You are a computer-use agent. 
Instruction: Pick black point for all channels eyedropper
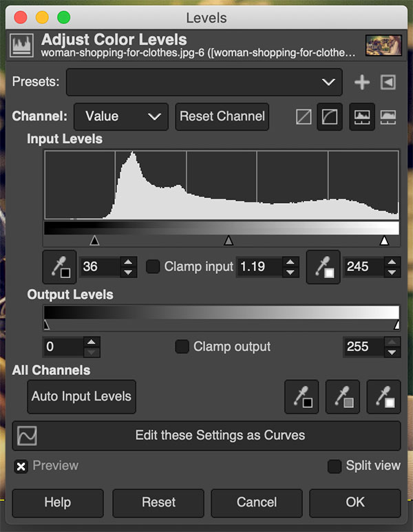click(x=301, y=397)
